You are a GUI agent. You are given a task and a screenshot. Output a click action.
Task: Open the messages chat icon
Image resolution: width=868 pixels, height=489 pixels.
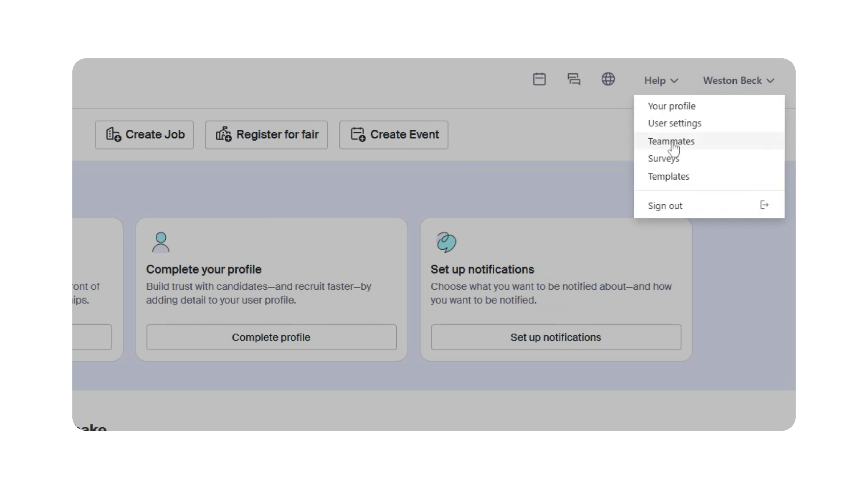click(574, 80)
